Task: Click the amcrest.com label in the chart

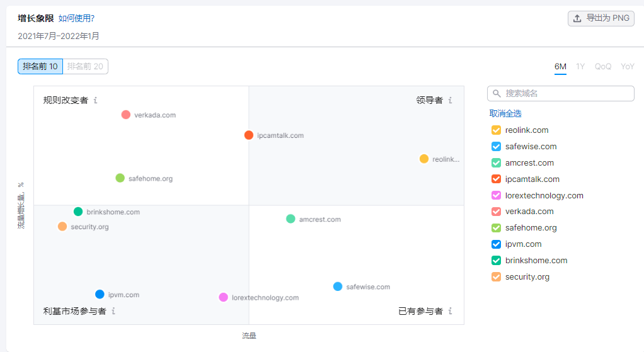Action: (x=320, y=220)
